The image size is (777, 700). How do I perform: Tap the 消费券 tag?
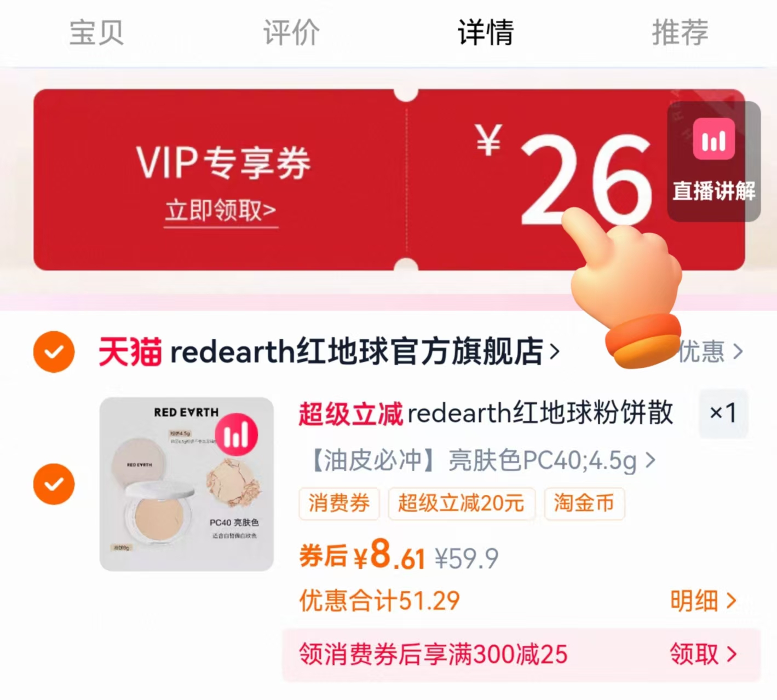click(x=339, y=503)
